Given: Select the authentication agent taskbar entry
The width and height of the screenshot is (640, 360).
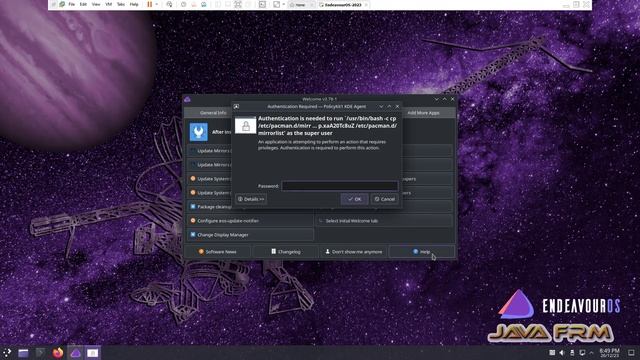Looking at the screenshot, I should click(93, 353).
